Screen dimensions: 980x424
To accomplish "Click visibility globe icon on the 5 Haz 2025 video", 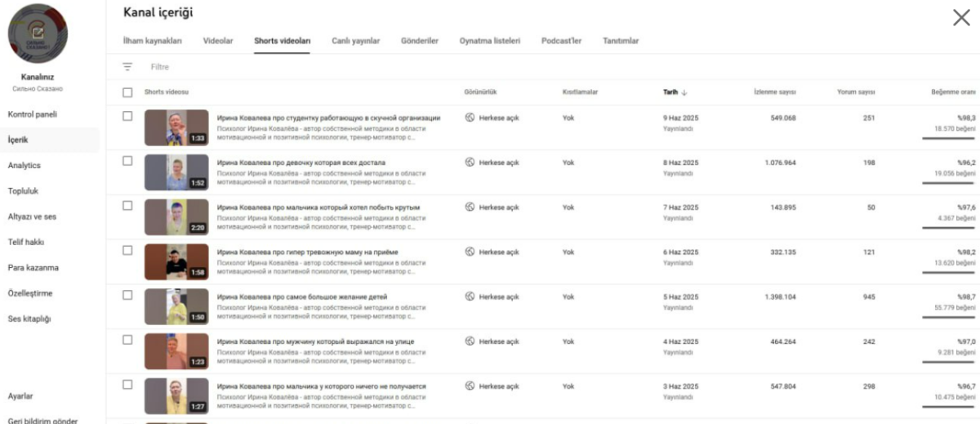I will [470, 297].
